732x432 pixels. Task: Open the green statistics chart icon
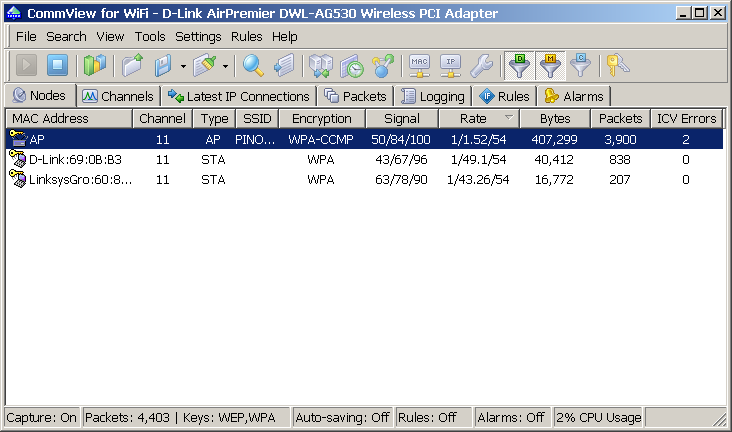94,65
